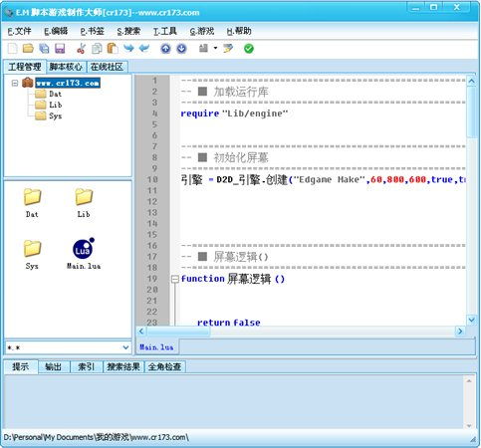Click the Main.lua editor document tab
The image size is (481, 448).
(156, 347)
